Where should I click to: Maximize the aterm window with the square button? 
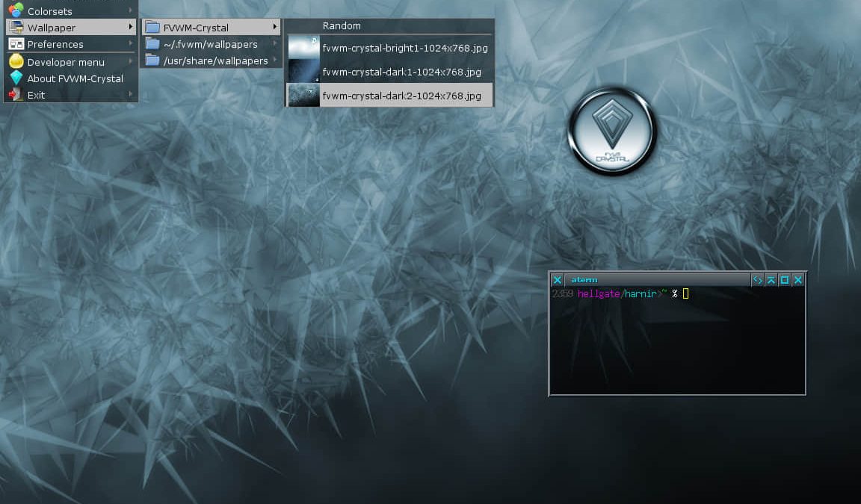tap(785, 280)
